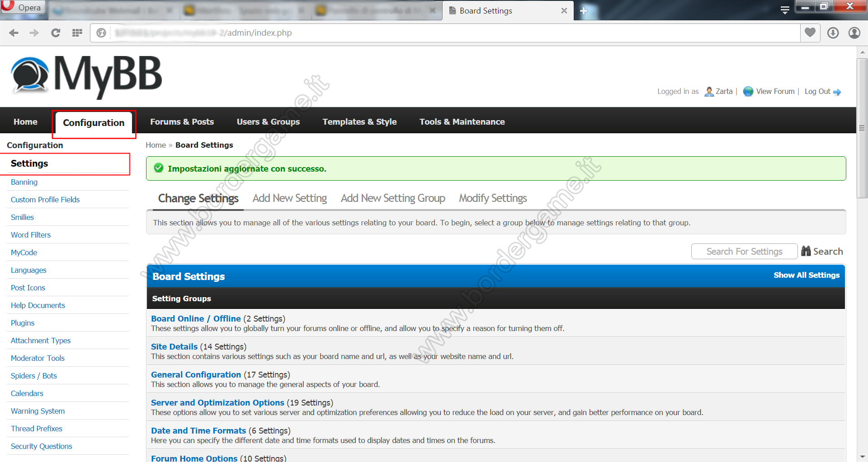Open Date and Time Formats group
This screenshot has width=868, height=462.
(198, 430)
